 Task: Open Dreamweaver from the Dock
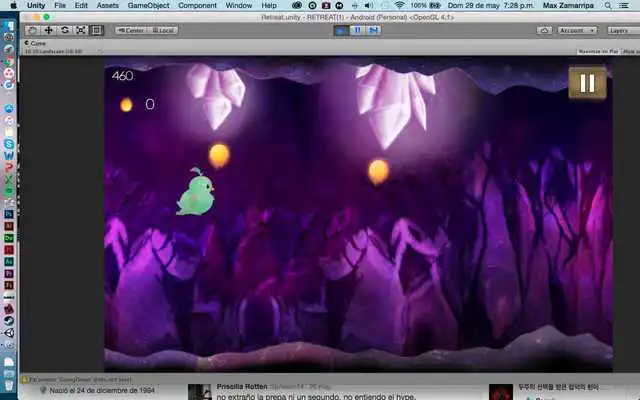[x=9, y=238]
